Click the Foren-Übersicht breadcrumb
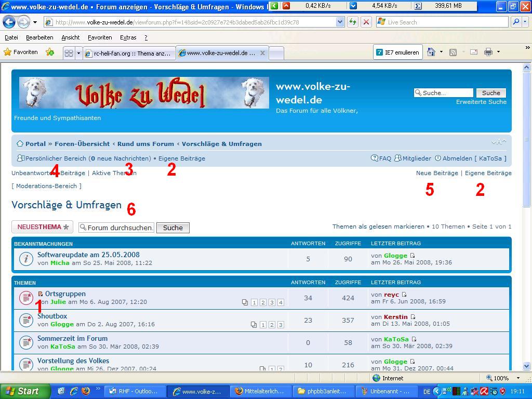The height and width of the screenshot is (399, 532). tap(82, 144)
